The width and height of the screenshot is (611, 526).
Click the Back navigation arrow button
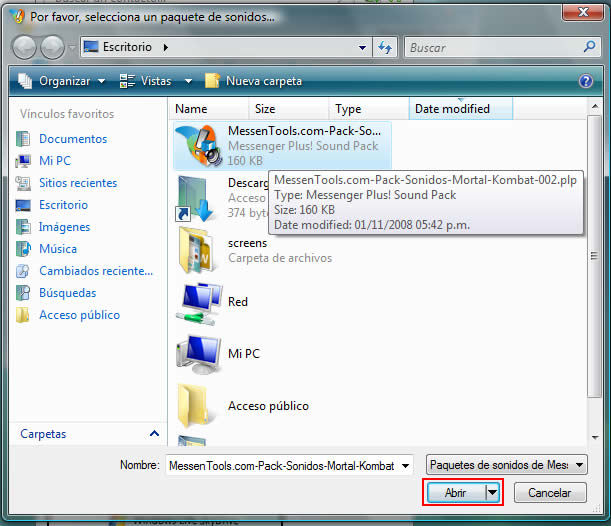coord(24,48)
